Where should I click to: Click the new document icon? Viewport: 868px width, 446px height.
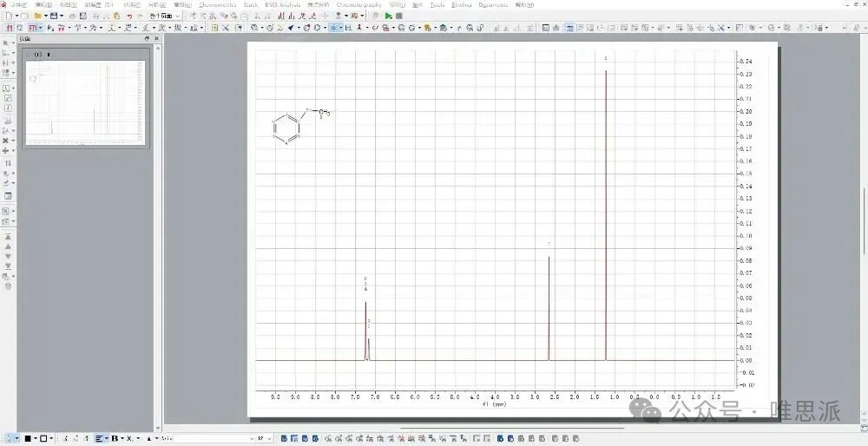click(x=9, y=16)
